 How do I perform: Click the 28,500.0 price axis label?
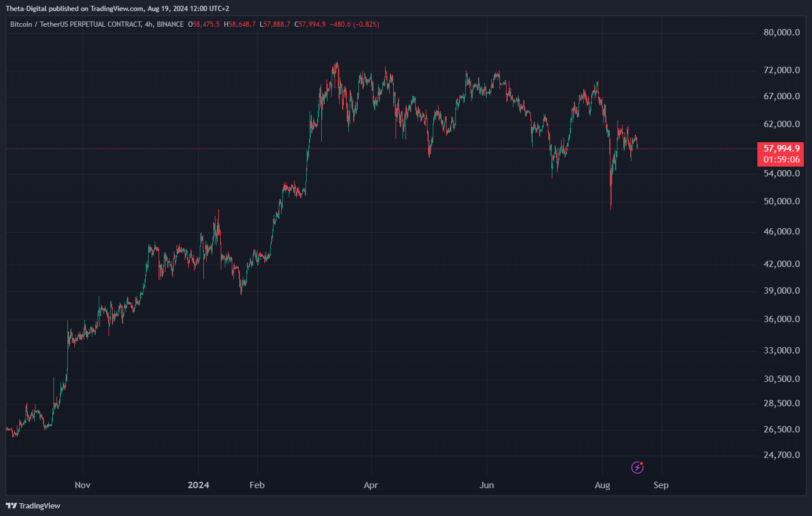click(782, 403)
